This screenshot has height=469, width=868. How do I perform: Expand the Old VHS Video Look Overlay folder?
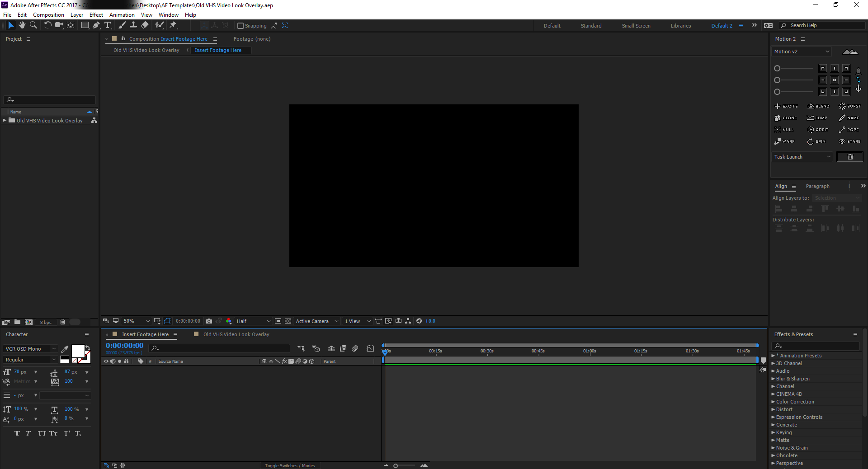(4, 121)
